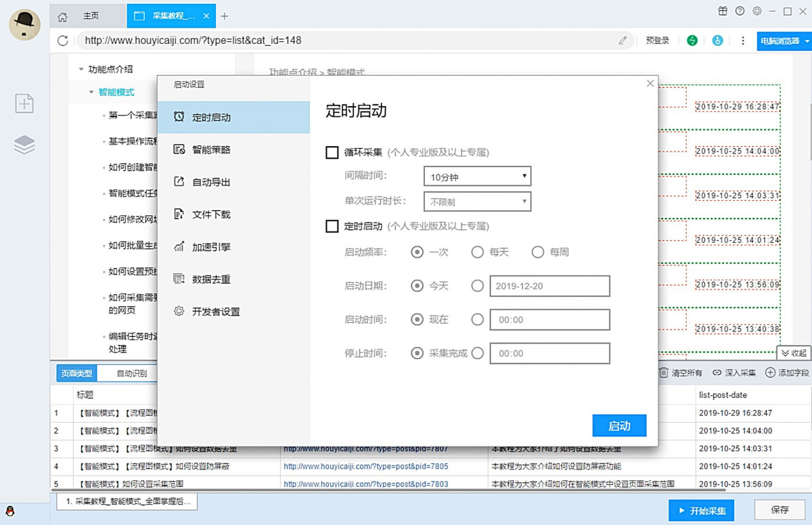
Task: Click the layers icon in left sidebar
Action: click(x=24, y=145)
